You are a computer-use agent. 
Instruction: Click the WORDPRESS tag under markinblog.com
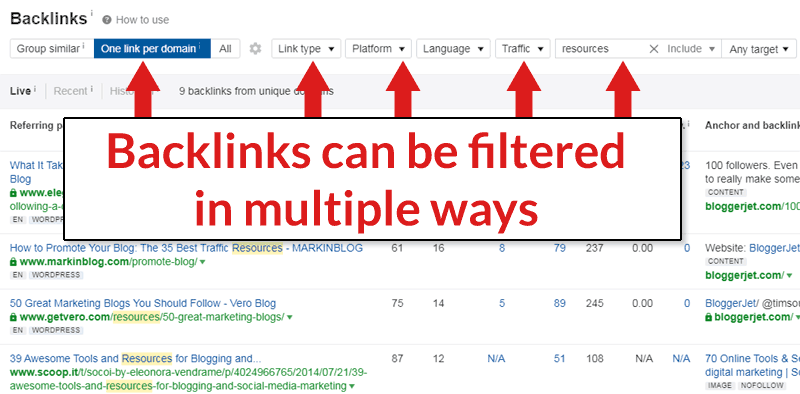pos(56,275)
